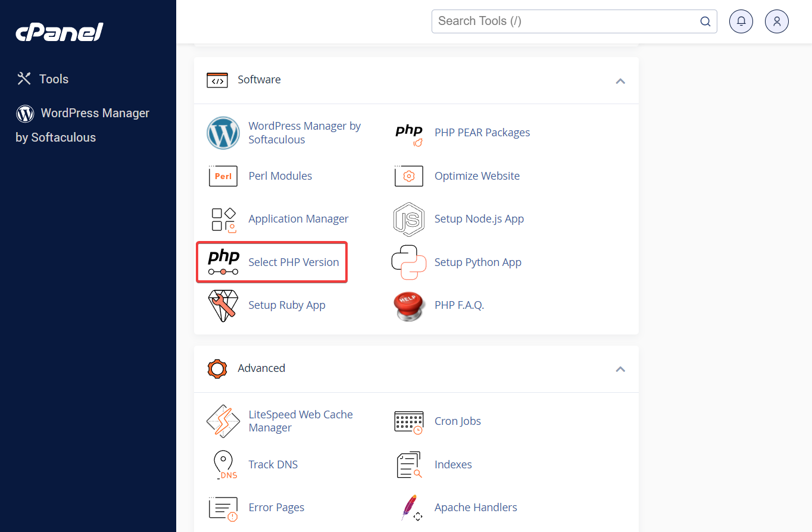Open Apache Handlers link
812x532 pixels.
pos(476,508)
